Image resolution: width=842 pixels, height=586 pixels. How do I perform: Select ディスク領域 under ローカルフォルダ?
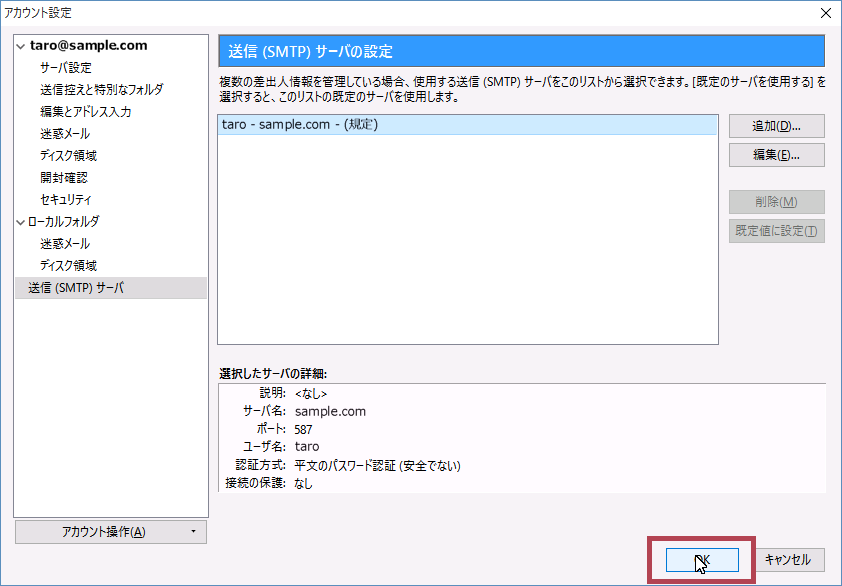(x=68, y=266)
